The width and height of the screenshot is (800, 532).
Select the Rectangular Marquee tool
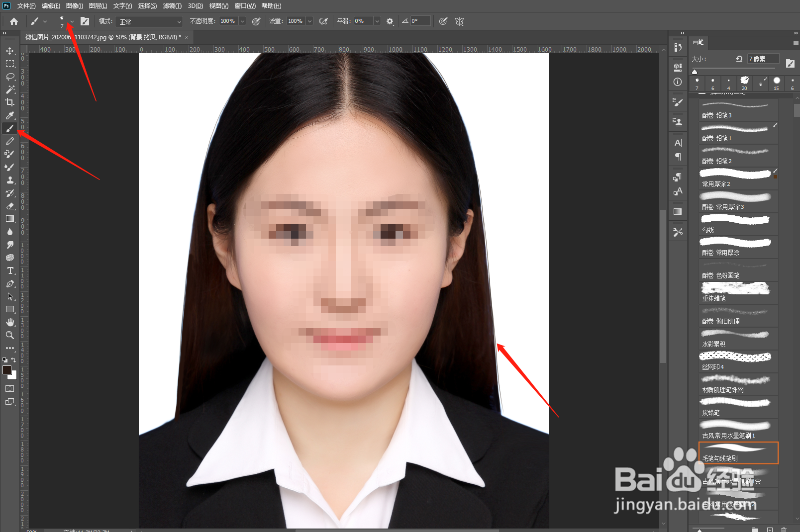[x=10, y=64]
